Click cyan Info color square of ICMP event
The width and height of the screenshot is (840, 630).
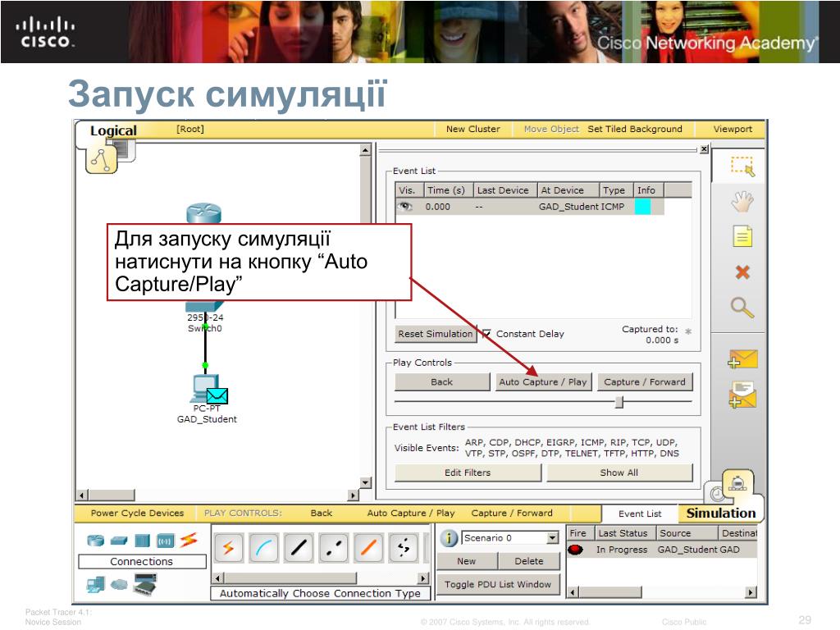point(642,207)
